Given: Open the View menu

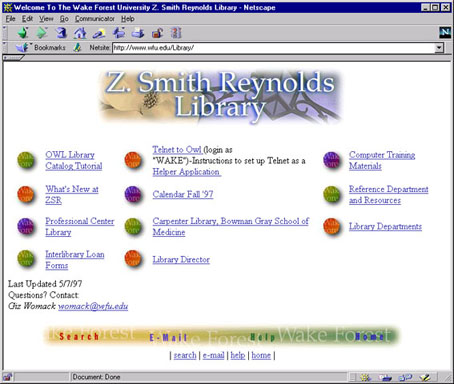Looking at the screenshot, I should point(46,19).
